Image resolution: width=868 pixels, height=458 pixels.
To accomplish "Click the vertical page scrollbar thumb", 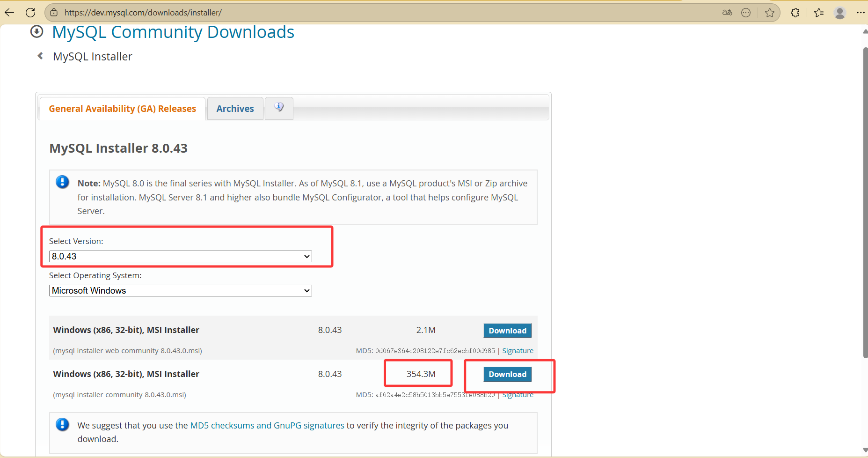I will pyautogui.click(x=865, y=202).
